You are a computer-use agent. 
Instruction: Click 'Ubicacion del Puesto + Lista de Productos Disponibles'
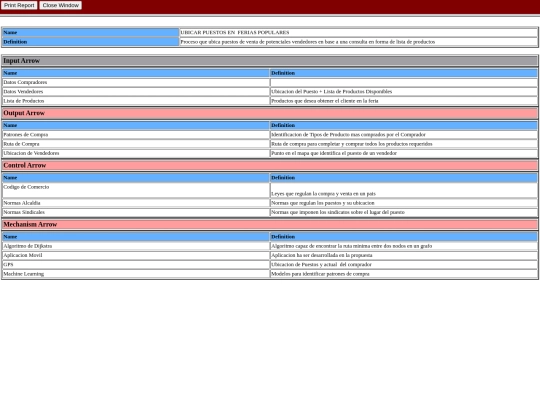[x=332, y=92]
